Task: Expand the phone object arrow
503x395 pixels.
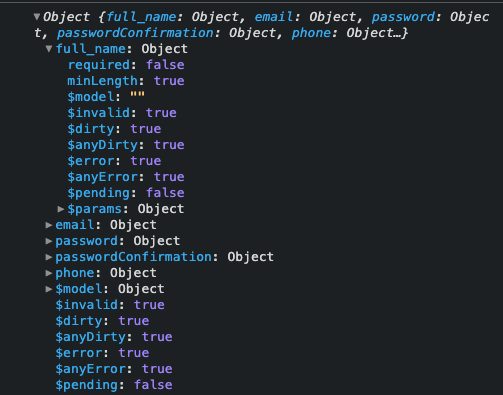Action: 49,273
